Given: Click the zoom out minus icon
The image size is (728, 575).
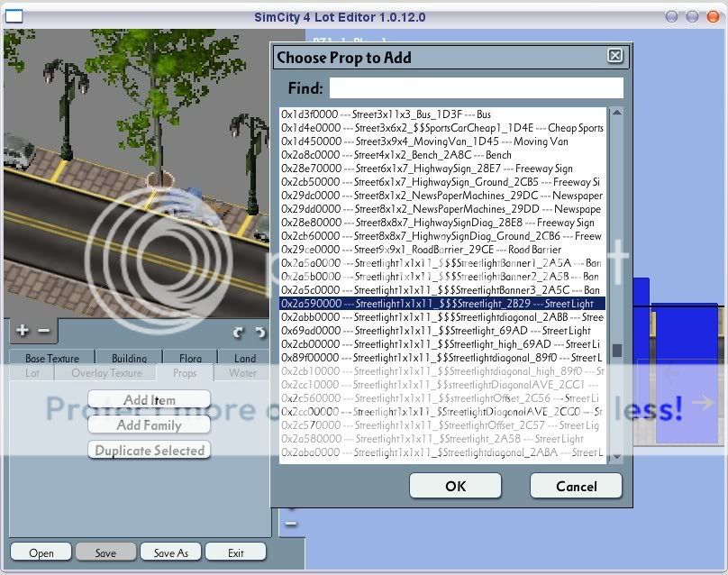Looking at the screenshot, I should pos(42,331).
